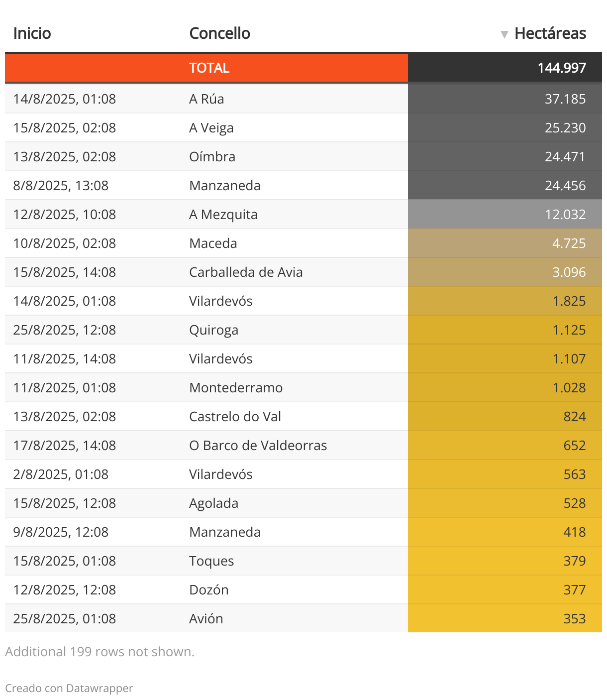Open the Datawrapper credit link
607x700 pixels.
point(99,688)
